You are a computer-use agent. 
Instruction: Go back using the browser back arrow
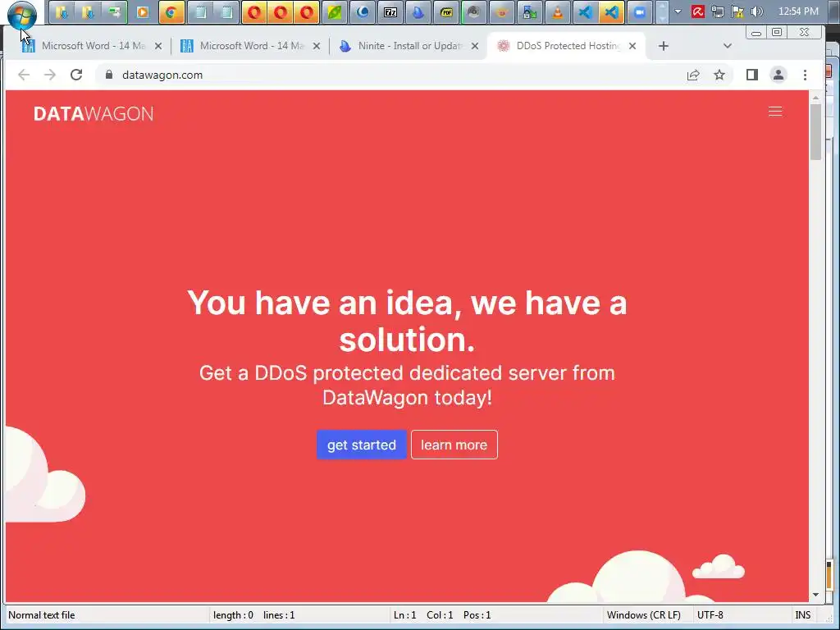[x=24, y=75]
